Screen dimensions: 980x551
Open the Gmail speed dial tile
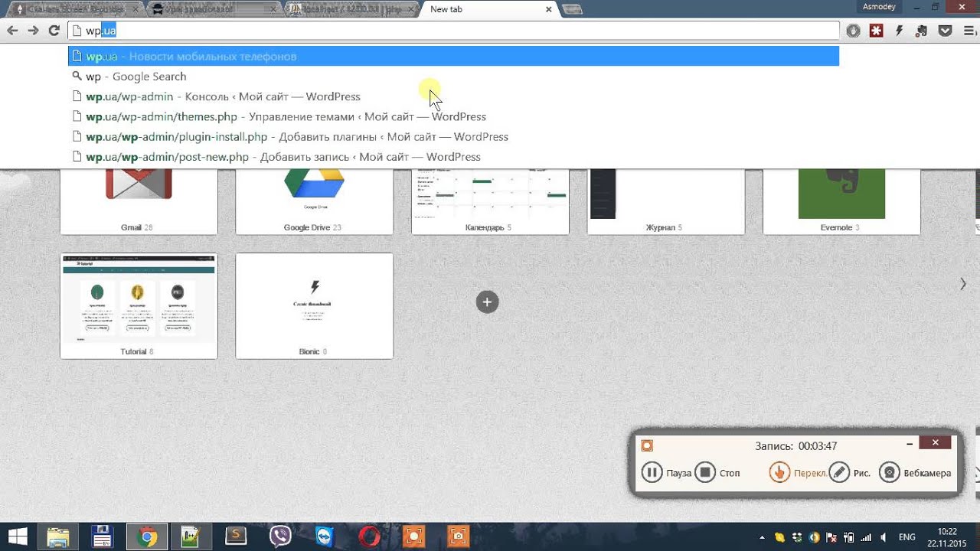pyautogui.click(x=139, y=201)
